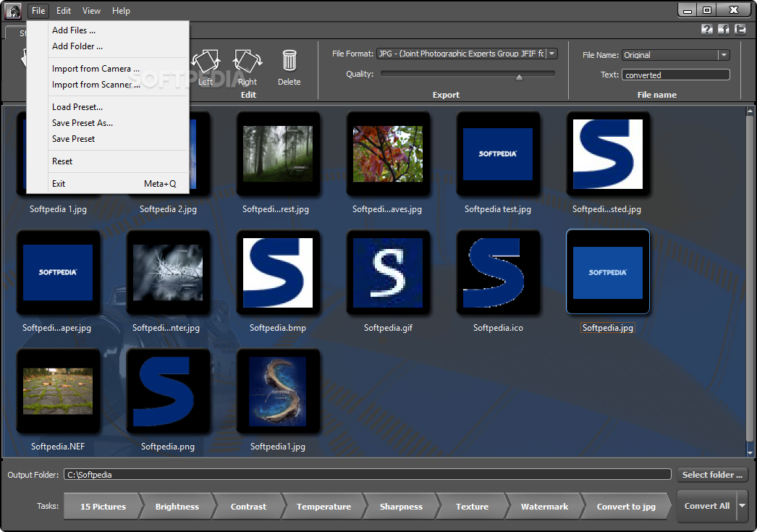Open the Watermark task step
This screenshot has height=532, width=757.
(x=544, y=507)
